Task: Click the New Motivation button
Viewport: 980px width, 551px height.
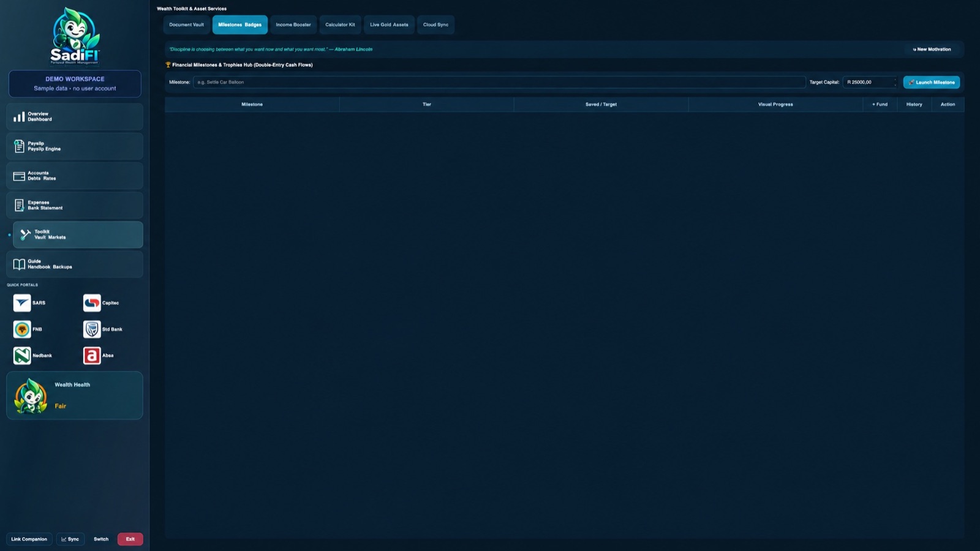Action: (x=932, y=49)
